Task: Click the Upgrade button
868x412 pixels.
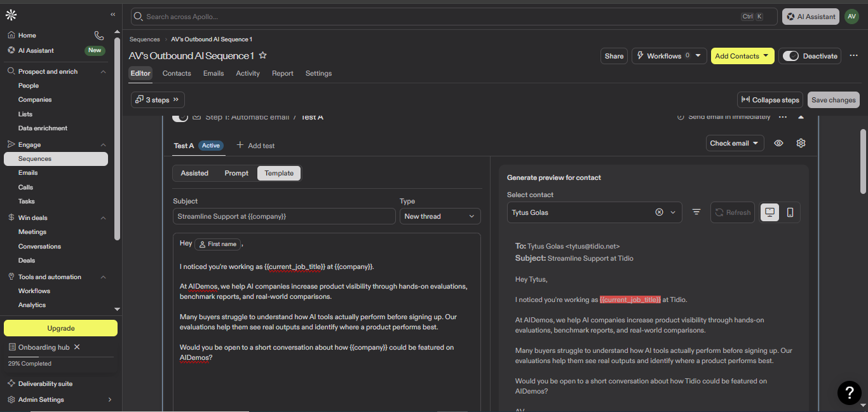Action: tap(61, 328)
